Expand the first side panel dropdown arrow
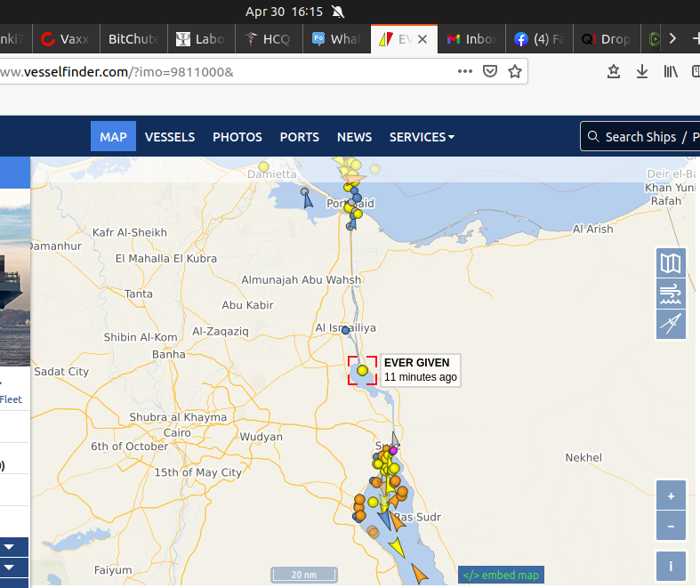The height and width of the screenshot is (588, 700). tap(9, 547)
